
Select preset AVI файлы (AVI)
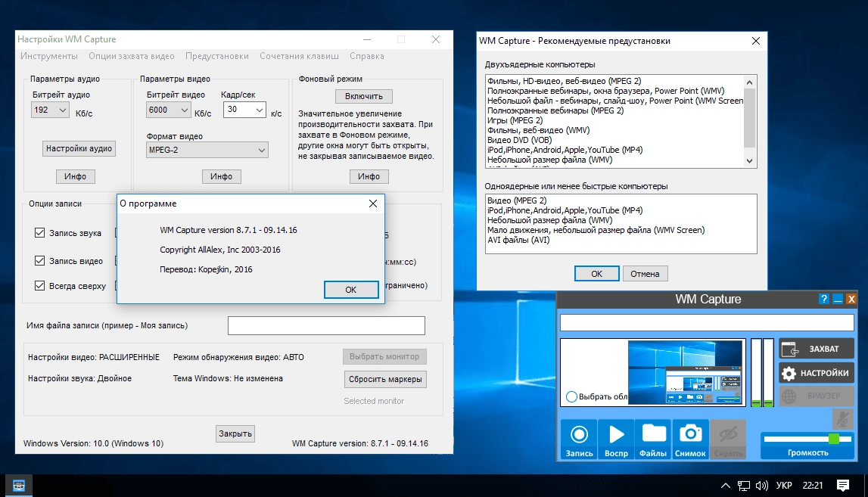coord(518,241)
